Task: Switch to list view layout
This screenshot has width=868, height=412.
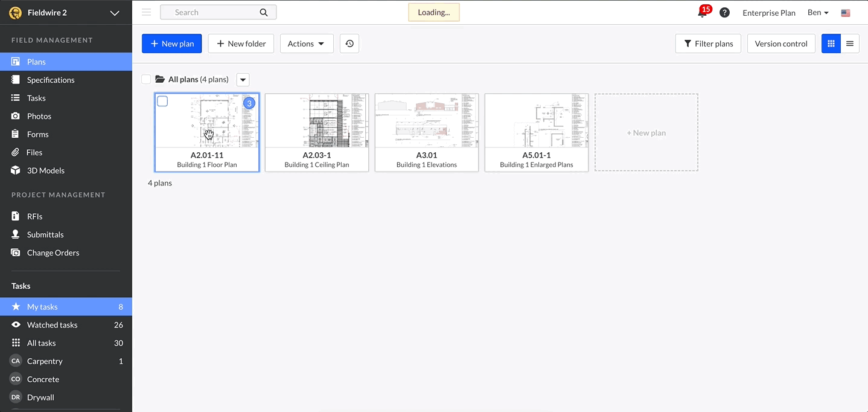Action: click(850, 43)
